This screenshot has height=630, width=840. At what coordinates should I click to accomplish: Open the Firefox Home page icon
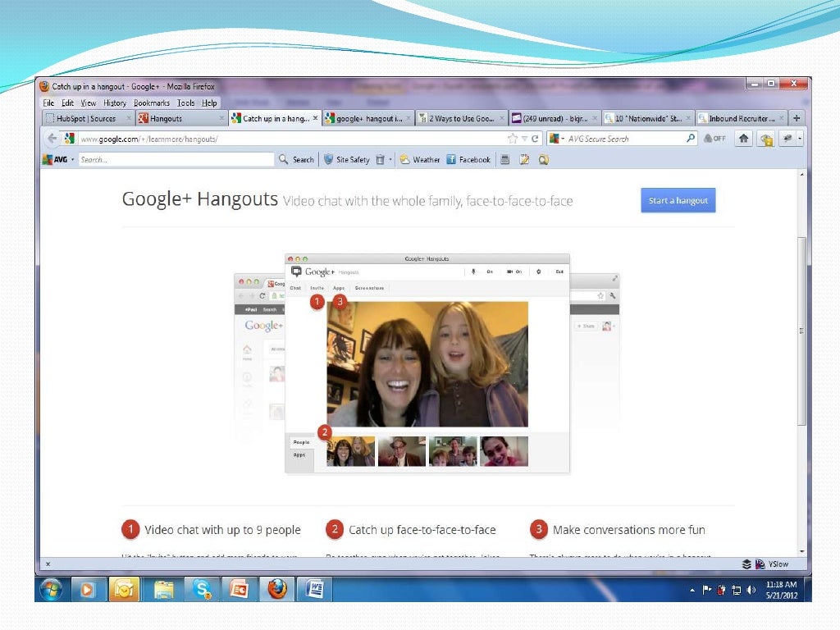tap(743, 139)
